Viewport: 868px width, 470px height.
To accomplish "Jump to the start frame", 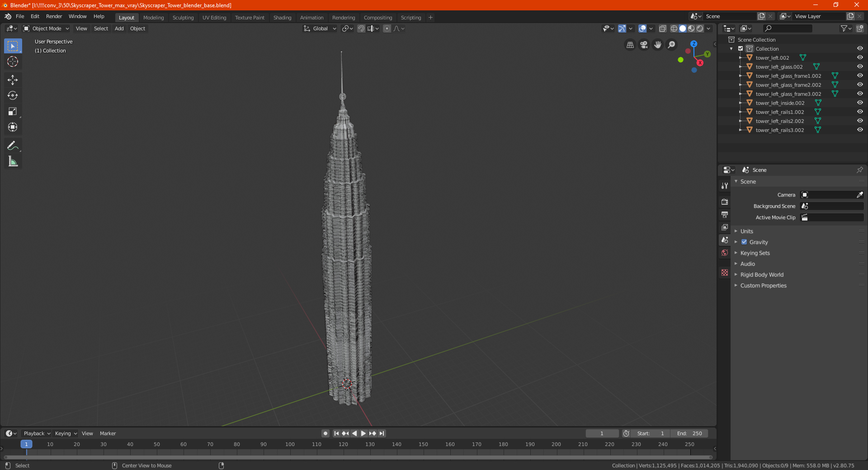I will [336, 433].
